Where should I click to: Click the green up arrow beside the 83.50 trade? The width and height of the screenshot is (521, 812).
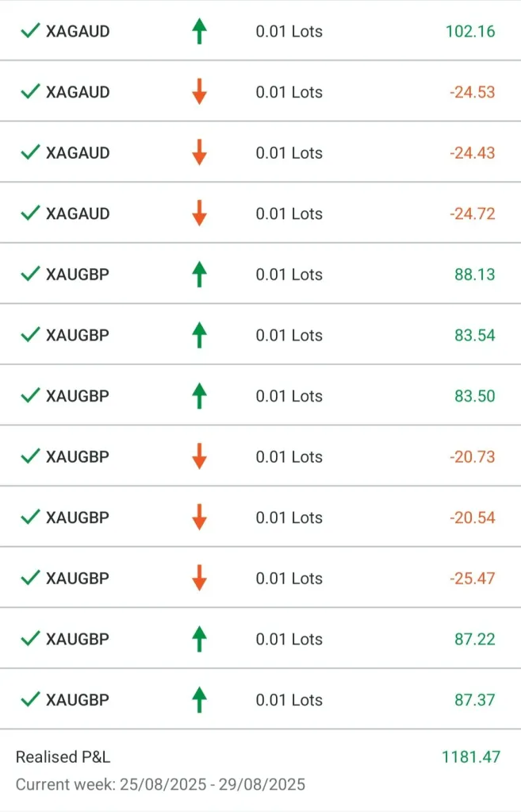199,396
